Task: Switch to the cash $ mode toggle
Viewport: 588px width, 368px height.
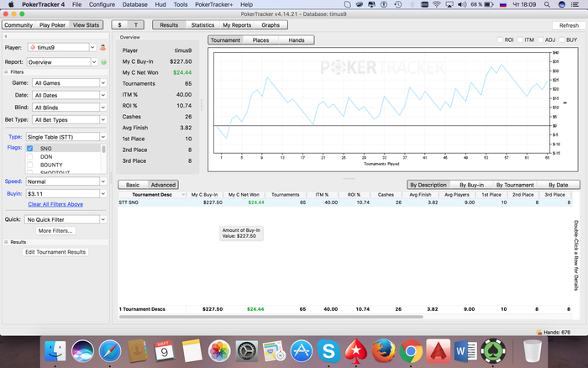Action: click(119, 24)
